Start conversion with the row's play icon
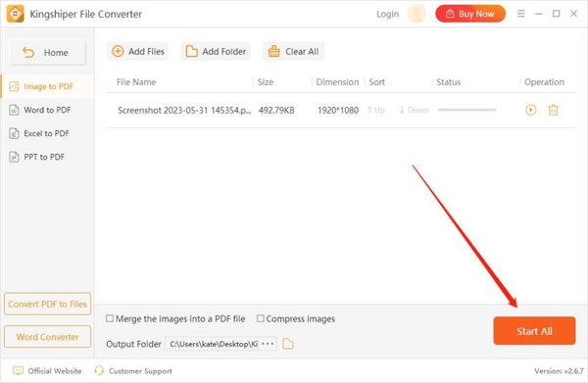The image size is (588, 383). coord(530,110)
